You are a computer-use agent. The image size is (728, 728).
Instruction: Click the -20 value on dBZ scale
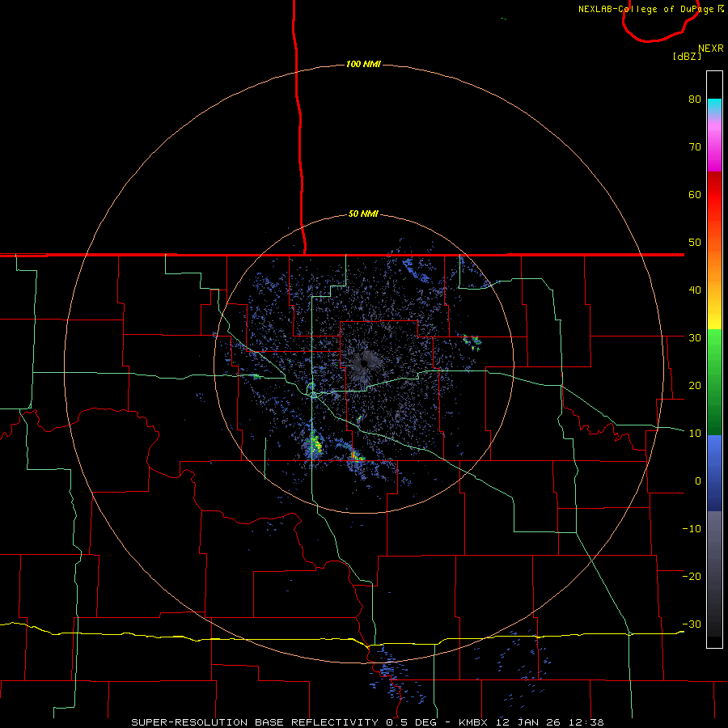692,577
